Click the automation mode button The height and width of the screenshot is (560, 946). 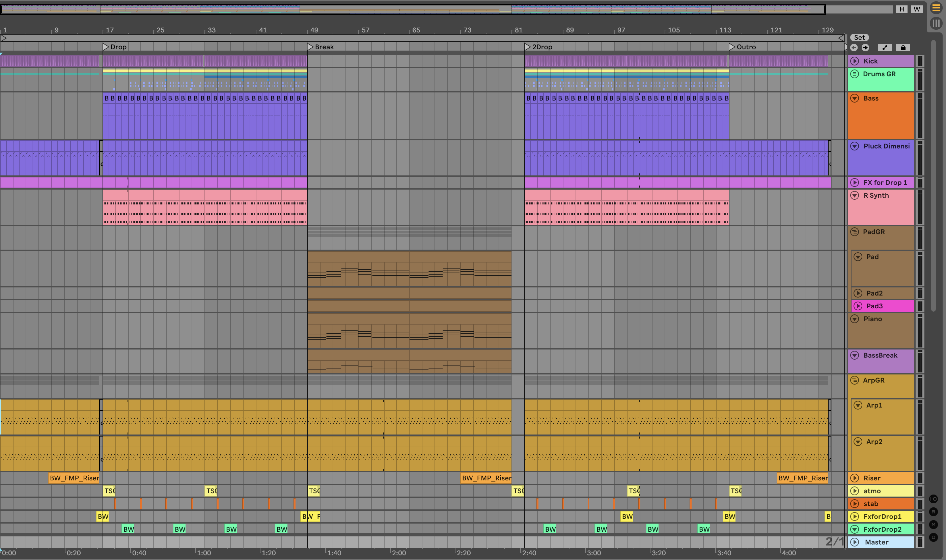[885, 48]
